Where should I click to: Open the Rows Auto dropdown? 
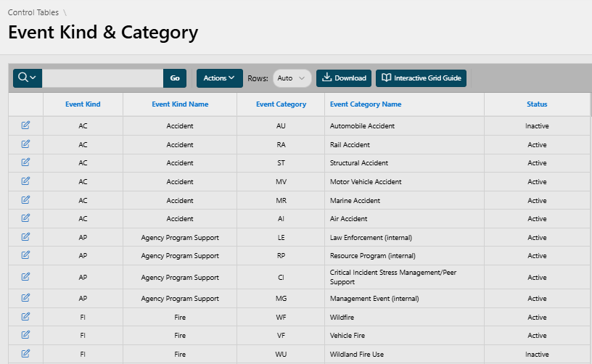(x=292, y=78)
